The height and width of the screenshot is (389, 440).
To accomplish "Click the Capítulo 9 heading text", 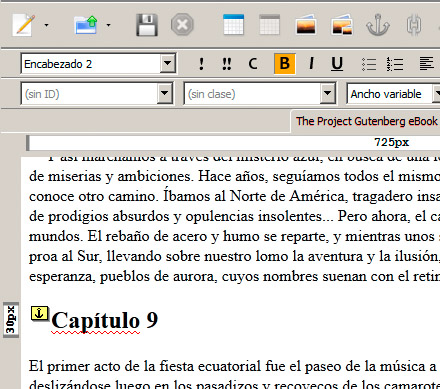I will pos(104,320).
